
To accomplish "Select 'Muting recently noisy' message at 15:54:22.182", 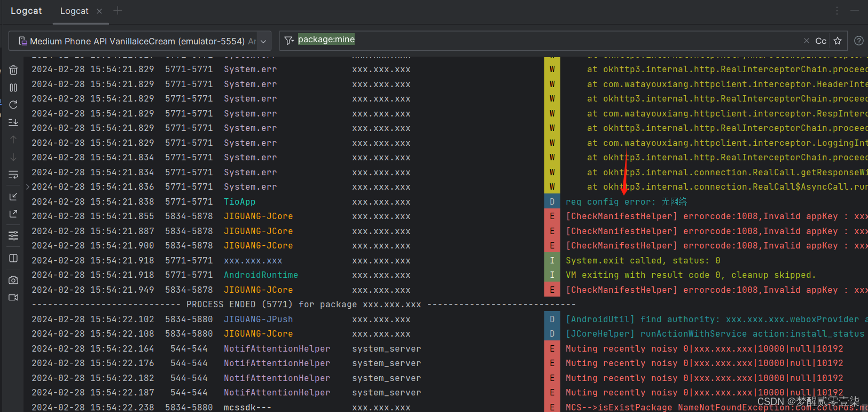I will (x=704, y=378).
